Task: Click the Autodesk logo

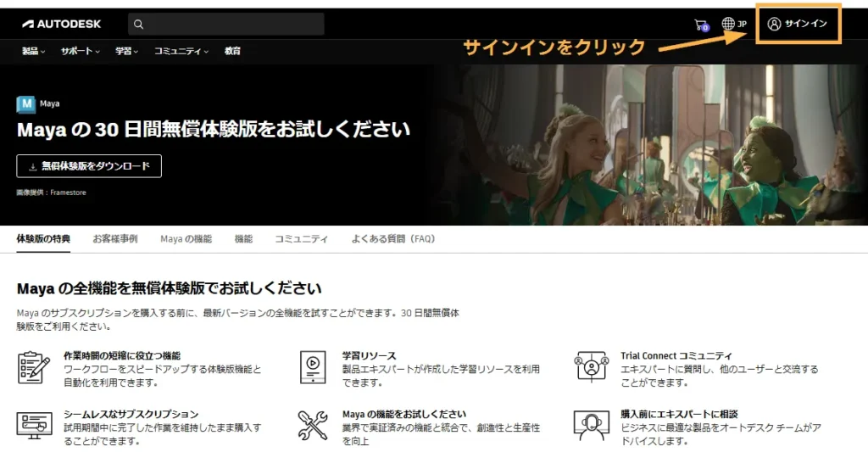Action: pyautogui.click(x=61, y=24)
